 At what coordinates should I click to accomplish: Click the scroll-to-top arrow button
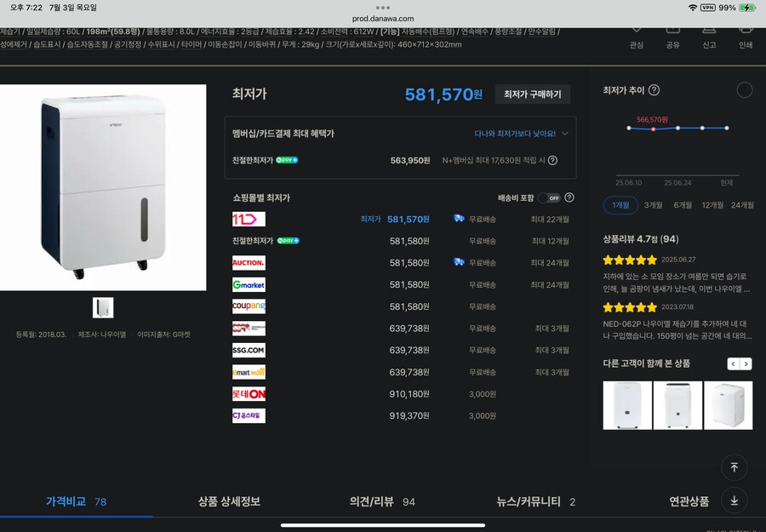coord(734,467)
